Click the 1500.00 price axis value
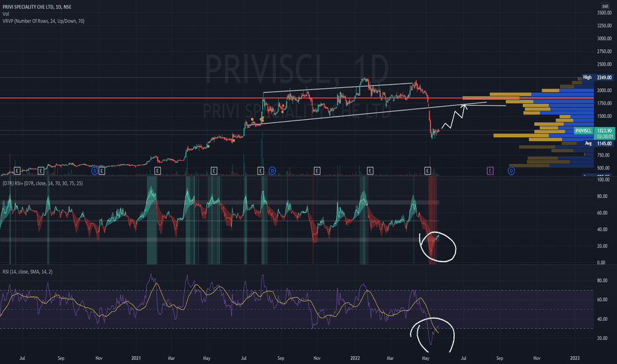 pos(604,116)
